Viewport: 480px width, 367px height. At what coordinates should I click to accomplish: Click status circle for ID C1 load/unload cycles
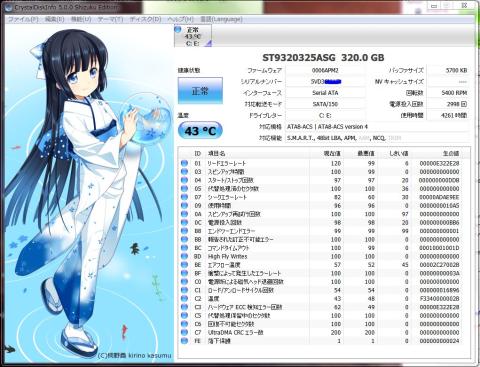(184, 290)
